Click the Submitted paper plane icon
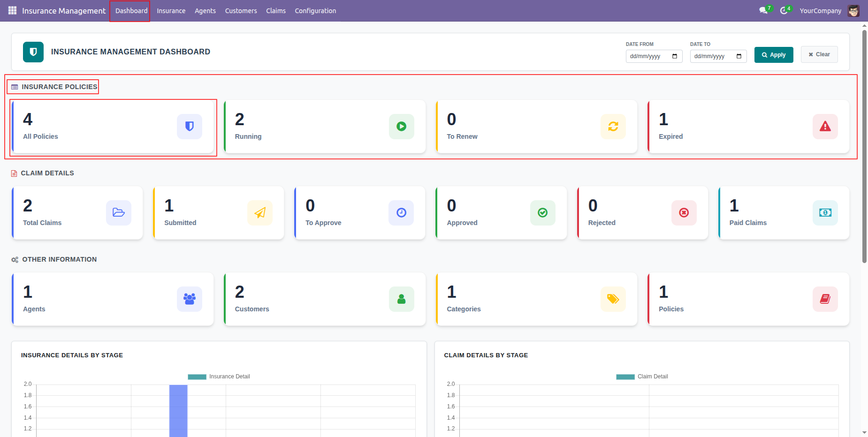Image resolution: width=868 pixels, height=437 pixels. tap(260, 213)
